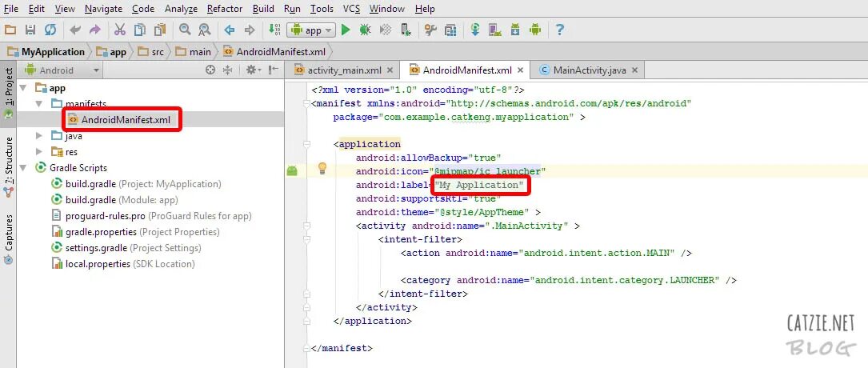
Task: Click the Save All floppy icon
Action: point(30,30)
